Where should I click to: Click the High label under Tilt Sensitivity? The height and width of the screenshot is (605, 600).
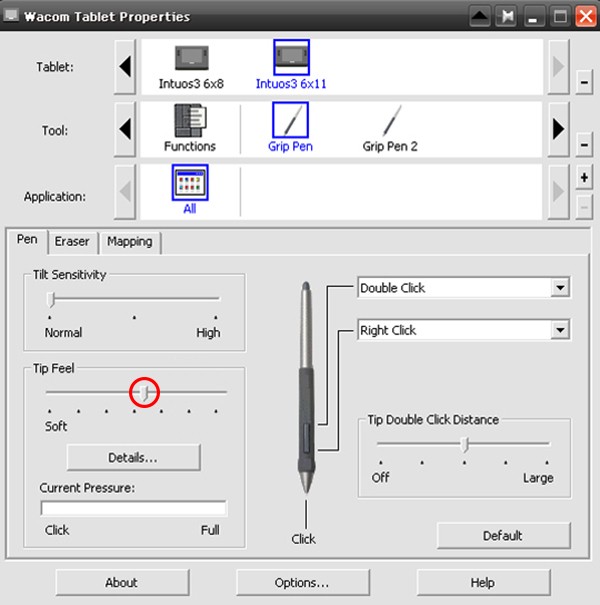point(208,333)
